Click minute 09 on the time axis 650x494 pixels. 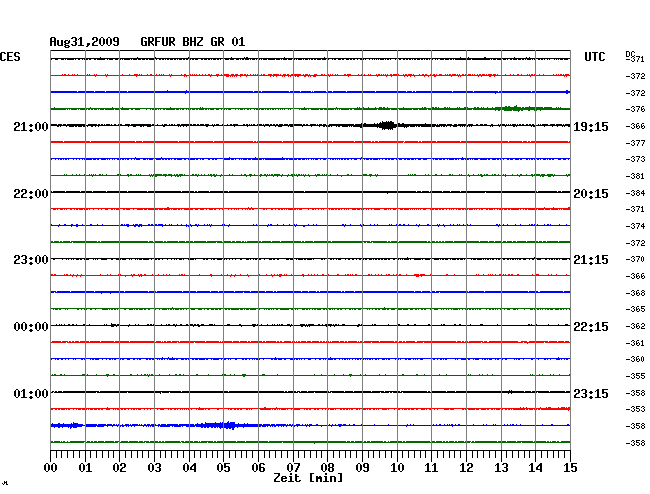click(x=362, y=468)
